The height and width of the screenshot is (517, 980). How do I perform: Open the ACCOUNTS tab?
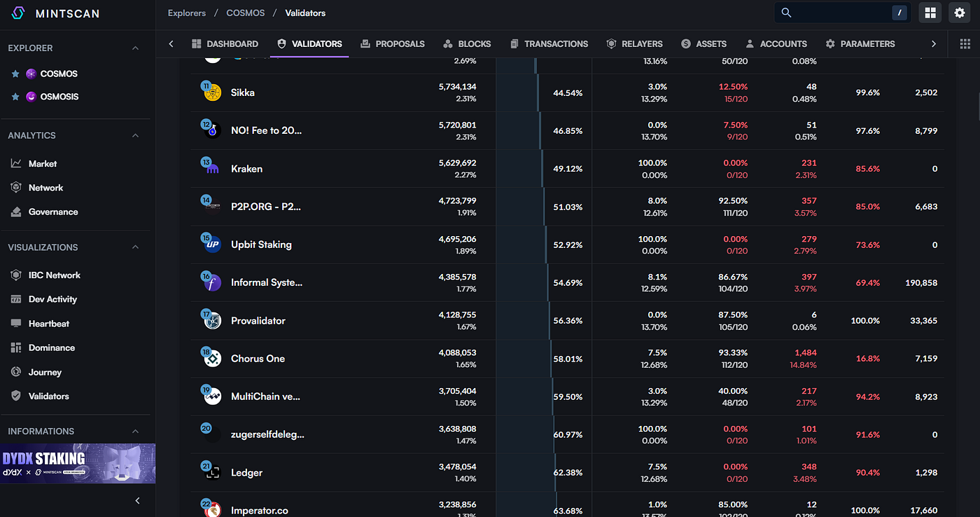click(776, 43)
